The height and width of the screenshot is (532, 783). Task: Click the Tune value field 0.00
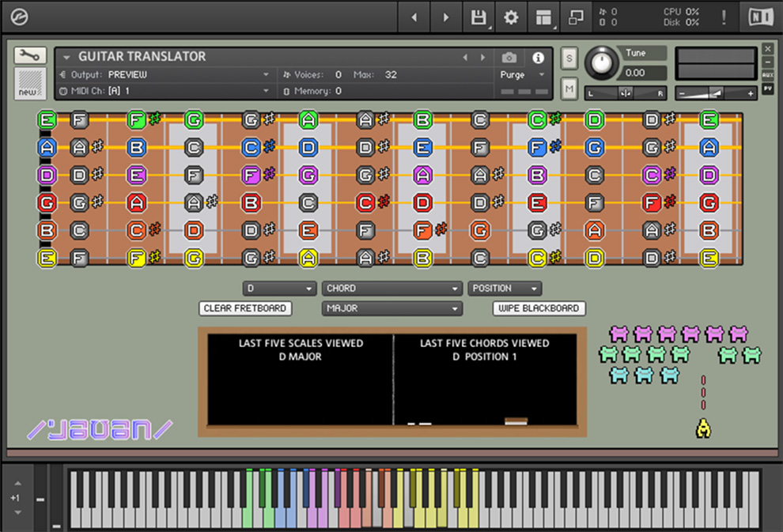pyautogui.click(x=643, y=73)
